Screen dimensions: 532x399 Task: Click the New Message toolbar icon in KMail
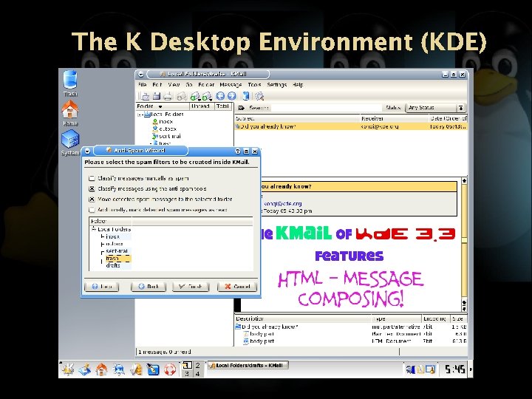145,96
